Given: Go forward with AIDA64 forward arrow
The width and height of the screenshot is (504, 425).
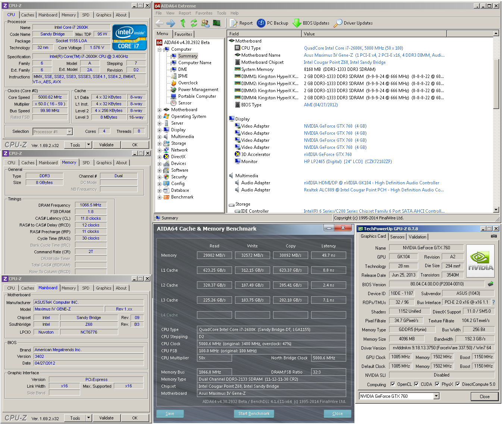Looking at the screenshot, I should pyautogui.click(x=171, y=23).
